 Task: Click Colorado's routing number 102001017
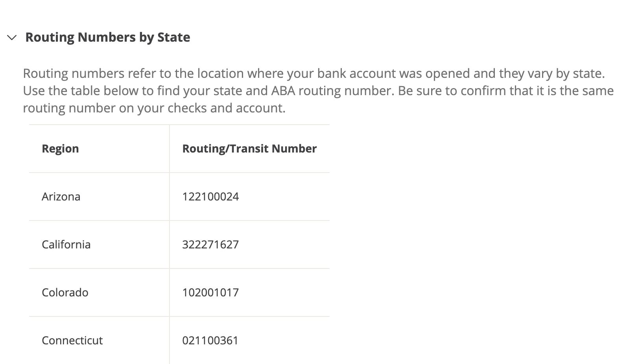210,292
